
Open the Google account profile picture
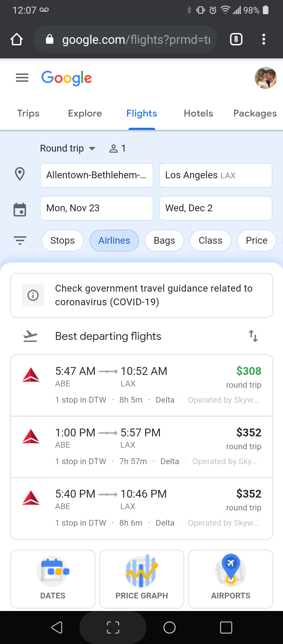(x=265, y=78)
